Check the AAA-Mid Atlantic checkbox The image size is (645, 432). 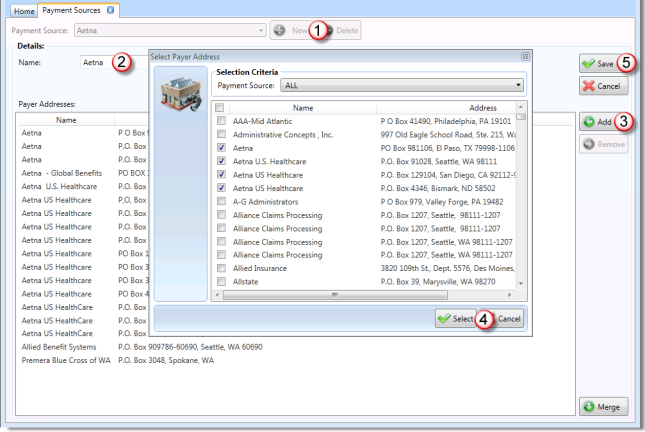pyautogui.click(x=220, y=119)
